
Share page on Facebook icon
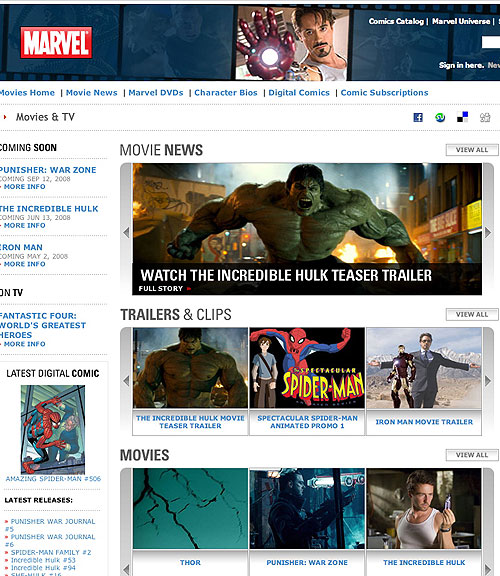pyautogui.click(x=418, y=117)
